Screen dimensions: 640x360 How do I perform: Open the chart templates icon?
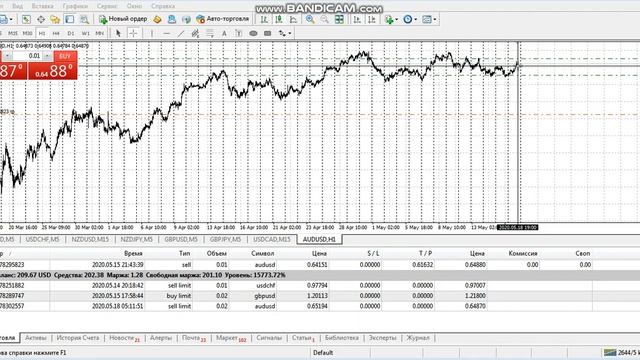click(427, 19)
